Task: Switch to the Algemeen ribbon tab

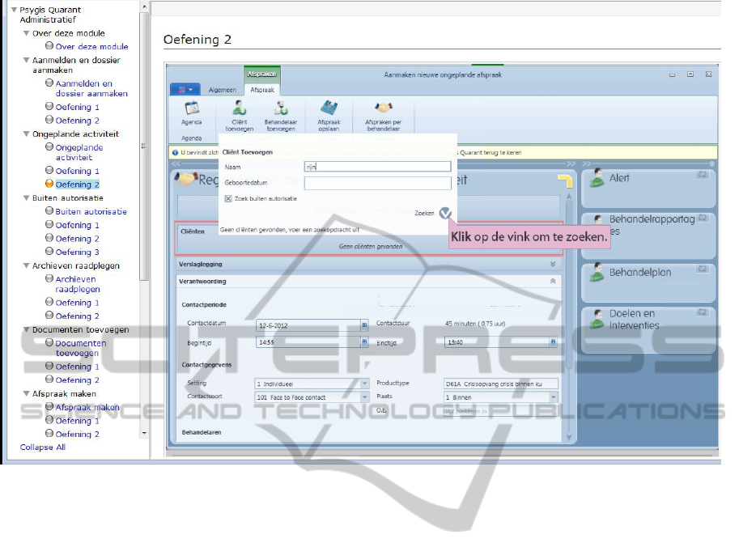Action: pyautogui.click(x=222, y=90)
